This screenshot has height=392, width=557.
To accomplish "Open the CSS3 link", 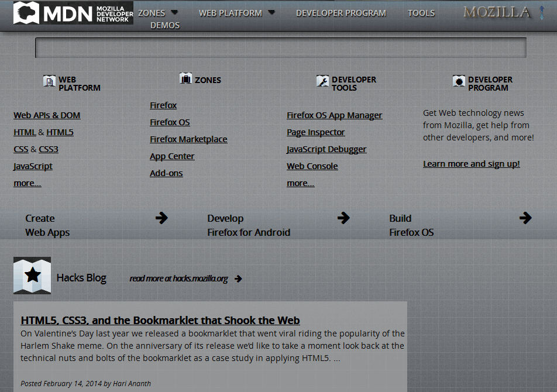I will pos(49,149).
